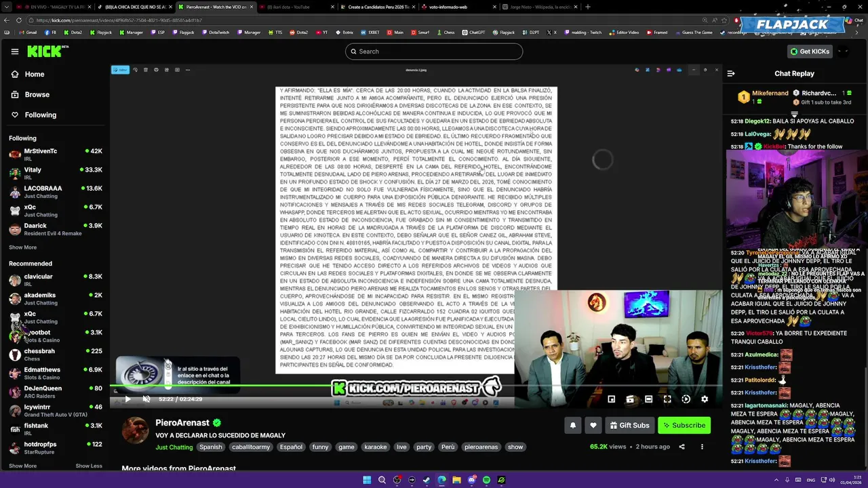The image size is (868, 488).
Task: Expand Show More under Following list
Action: [x=22, y=247]
